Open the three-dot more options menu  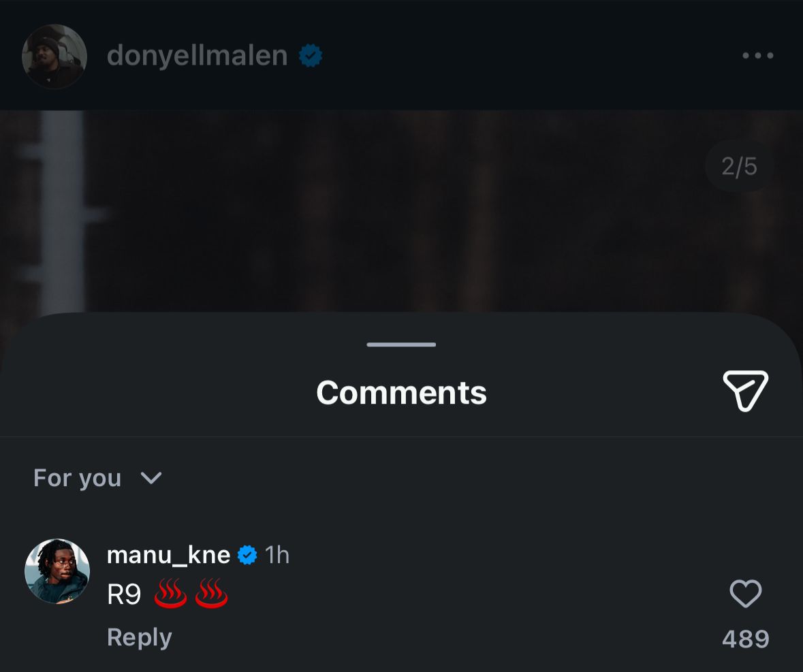click(x=757, y=56)
